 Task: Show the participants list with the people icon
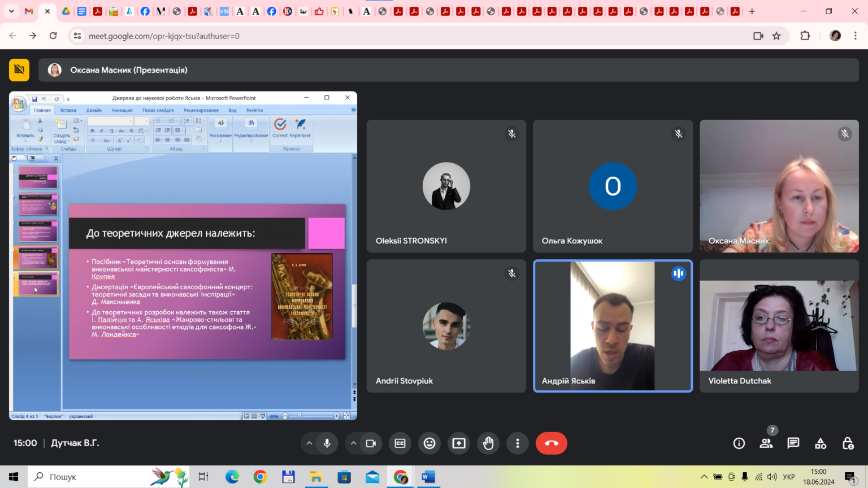766,443
